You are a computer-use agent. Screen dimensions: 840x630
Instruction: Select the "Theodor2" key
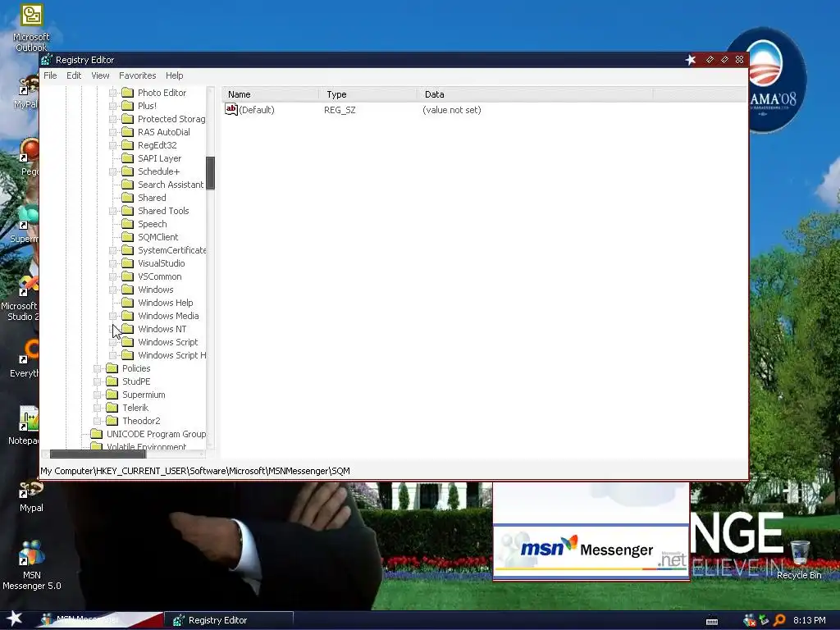[x=141, y=421]
